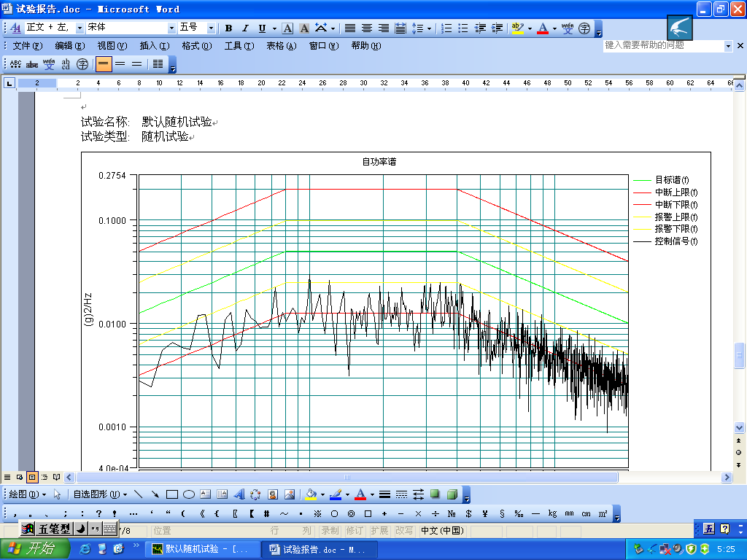
Task: Switch to 默认随机试验 taskbar window
Action: [x=201, y=549]
